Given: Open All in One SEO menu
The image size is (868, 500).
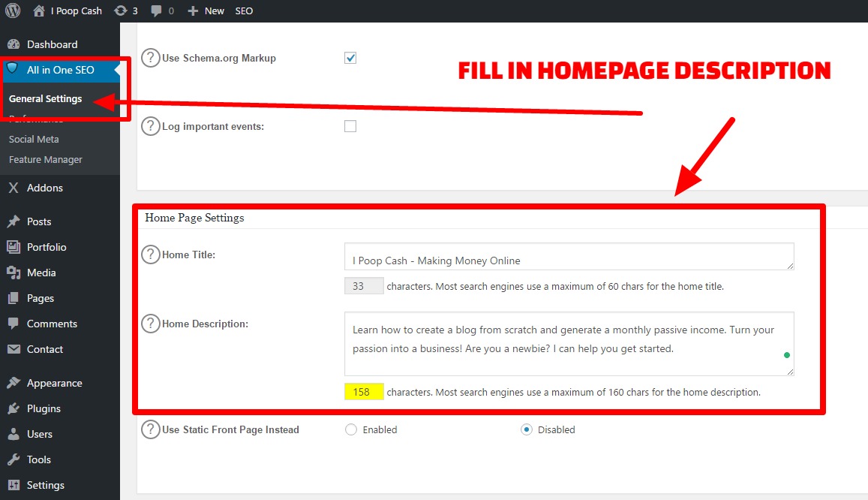Looking at the screenshot, I should tap(60, 70).
